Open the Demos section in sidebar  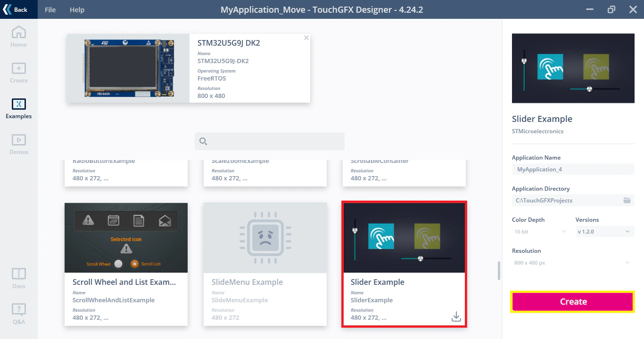pyautogui.click(x=19, y=145)
